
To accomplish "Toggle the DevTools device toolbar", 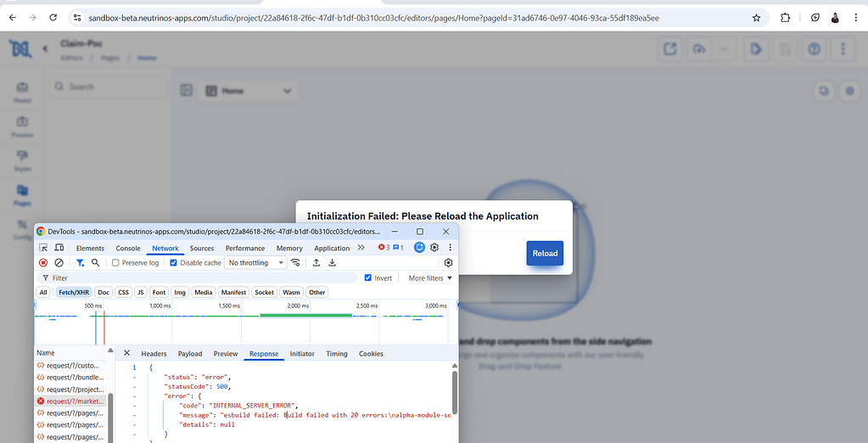I will [x=59, y=248].
